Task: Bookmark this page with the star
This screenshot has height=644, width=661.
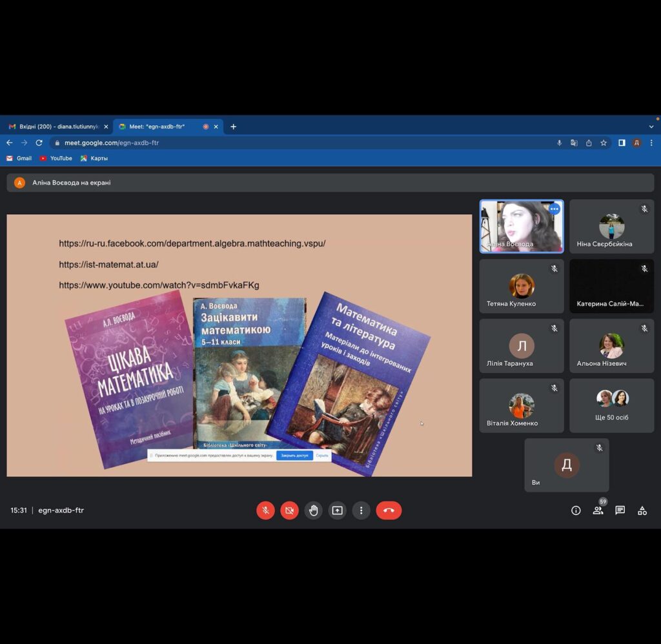Action: pyautogui.click(x=604, y=143)
